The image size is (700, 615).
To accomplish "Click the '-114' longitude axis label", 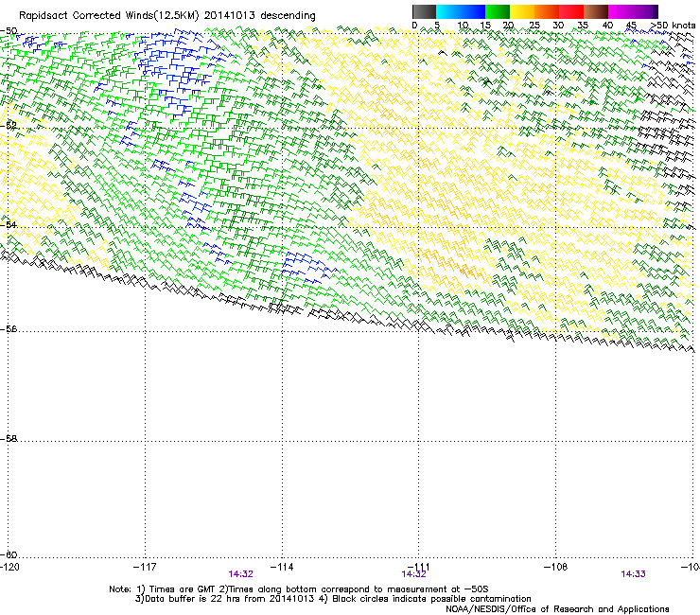I will tap(282, 567).
